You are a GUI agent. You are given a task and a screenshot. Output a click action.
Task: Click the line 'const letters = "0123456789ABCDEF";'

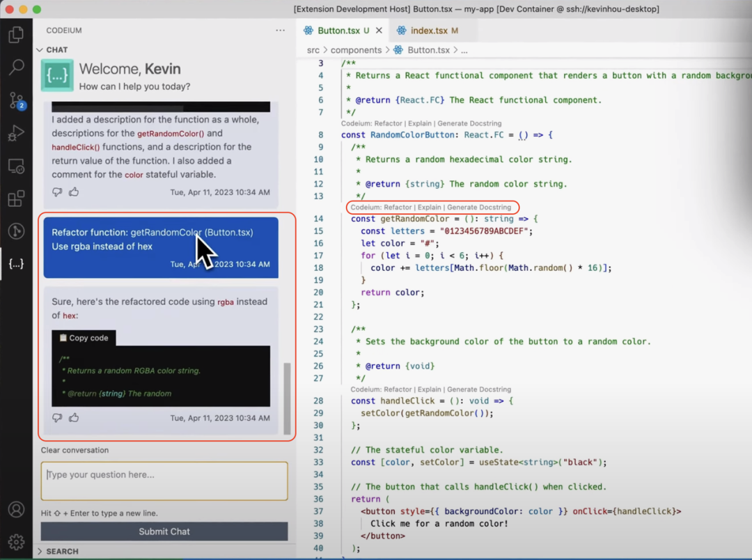coord(446,231)
